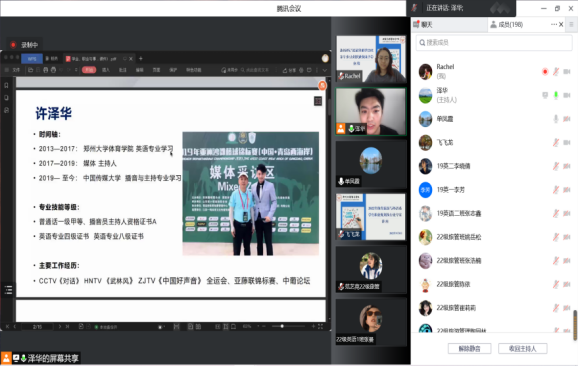Screen dimensions: 579x366
Task: Open the outline list icon at sidebar bottom
Action: tap(8, 290)
